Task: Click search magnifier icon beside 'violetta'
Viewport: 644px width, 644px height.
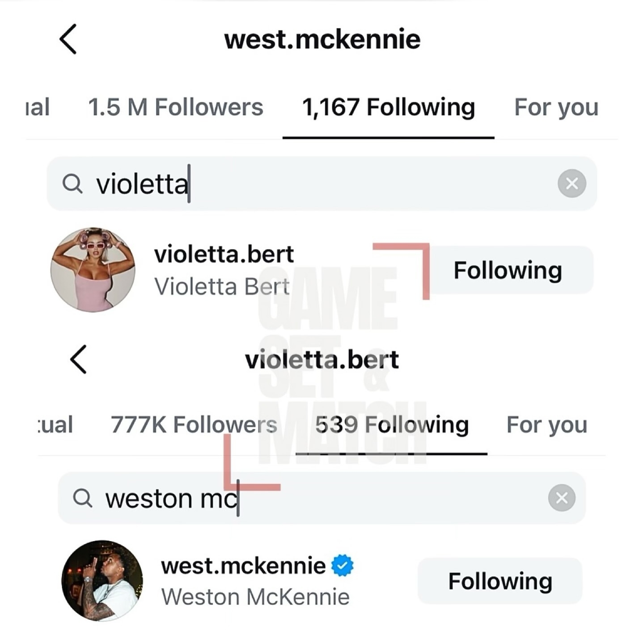Action: [x=72, y=183]
